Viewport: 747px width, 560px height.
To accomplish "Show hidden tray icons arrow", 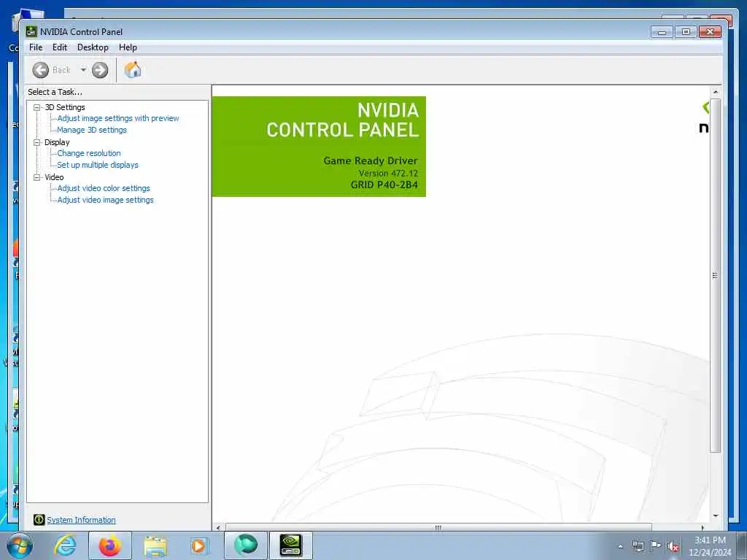I will click(620, 547).
